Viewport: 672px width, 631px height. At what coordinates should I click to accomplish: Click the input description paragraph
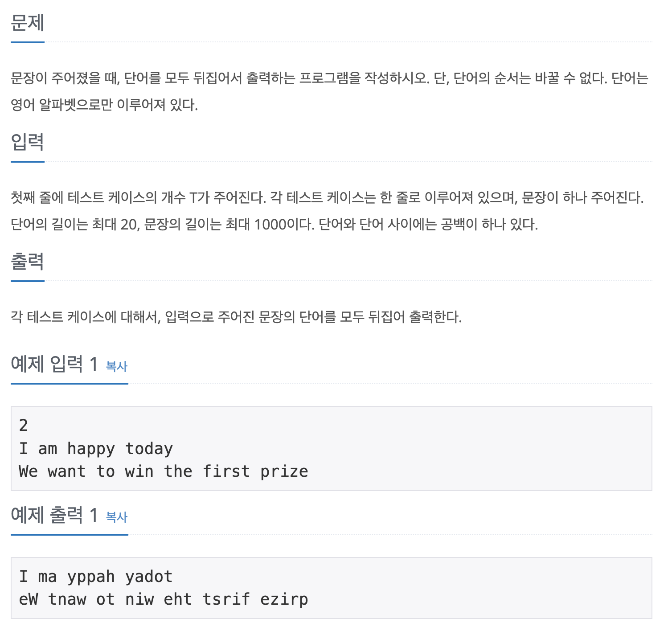pyautogui.click(x=328, y=211)
